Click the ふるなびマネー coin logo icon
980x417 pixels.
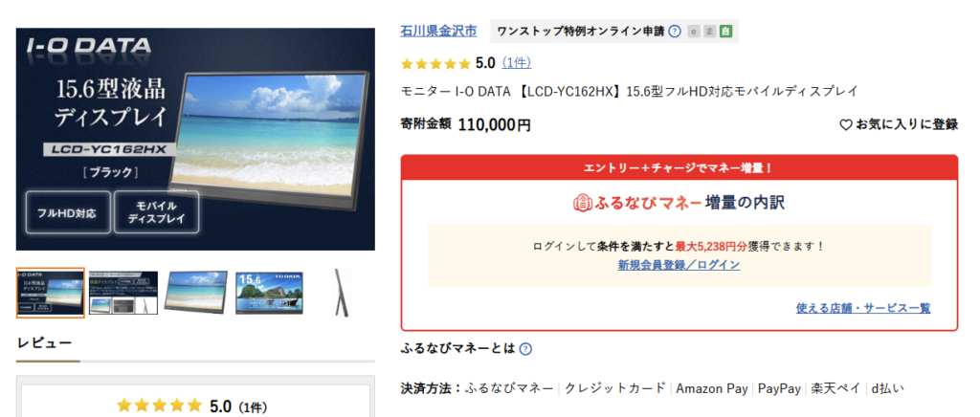tap(582, 203)
